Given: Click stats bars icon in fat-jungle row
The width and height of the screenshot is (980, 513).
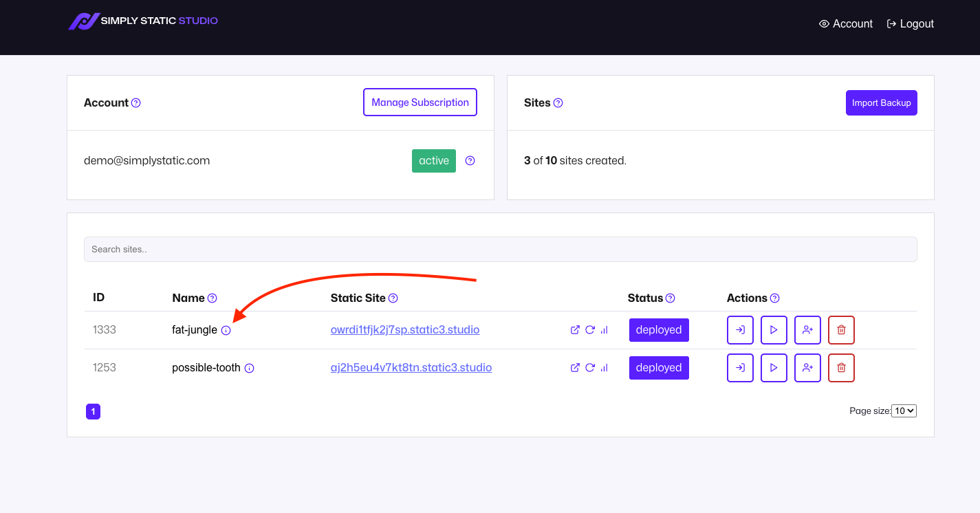Looking at the screenshot, I should (x=604, y=330).
